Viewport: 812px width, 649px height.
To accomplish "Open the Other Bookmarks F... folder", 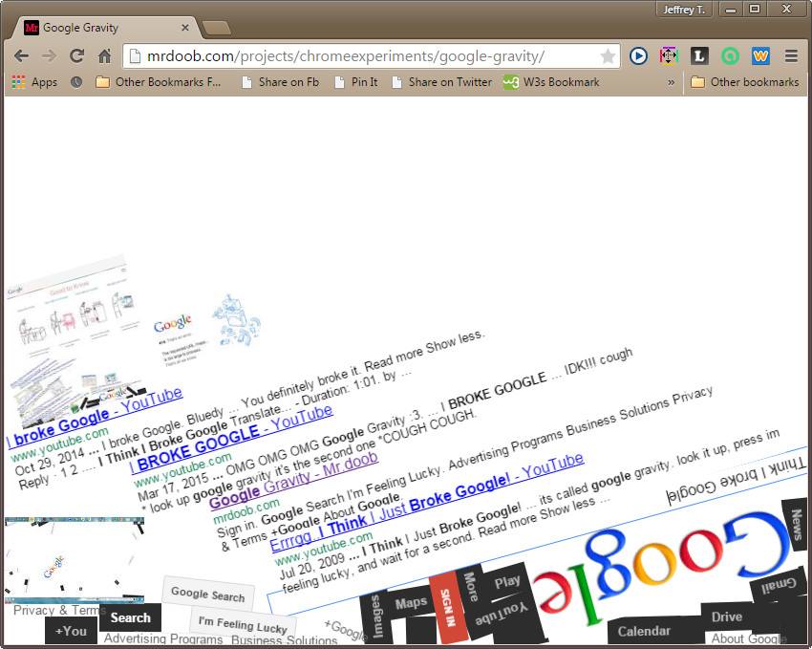I will (159, 82).
